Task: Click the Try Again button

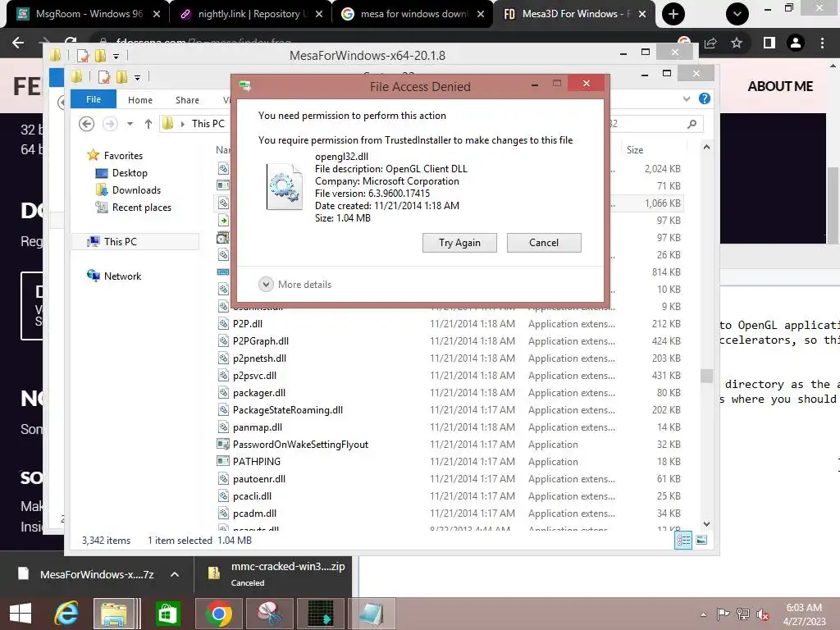Action: click(459, 243)
